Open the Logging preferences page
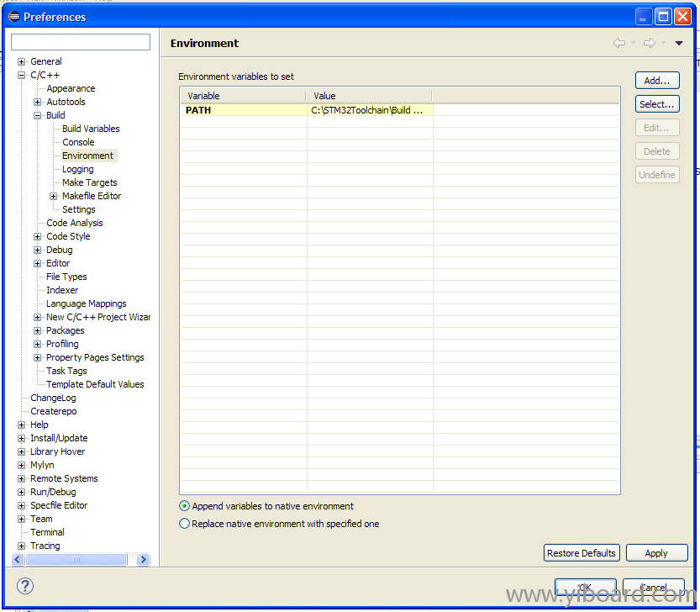700x612 pixels. tap(77, 169)
